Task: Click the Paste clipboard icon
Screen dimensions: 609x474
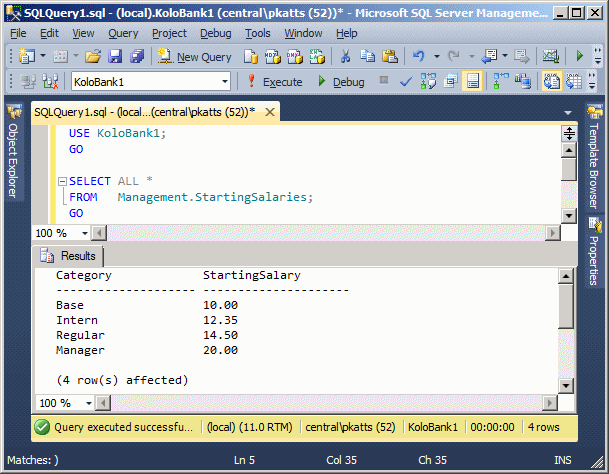Action: [x=390, y=56]
